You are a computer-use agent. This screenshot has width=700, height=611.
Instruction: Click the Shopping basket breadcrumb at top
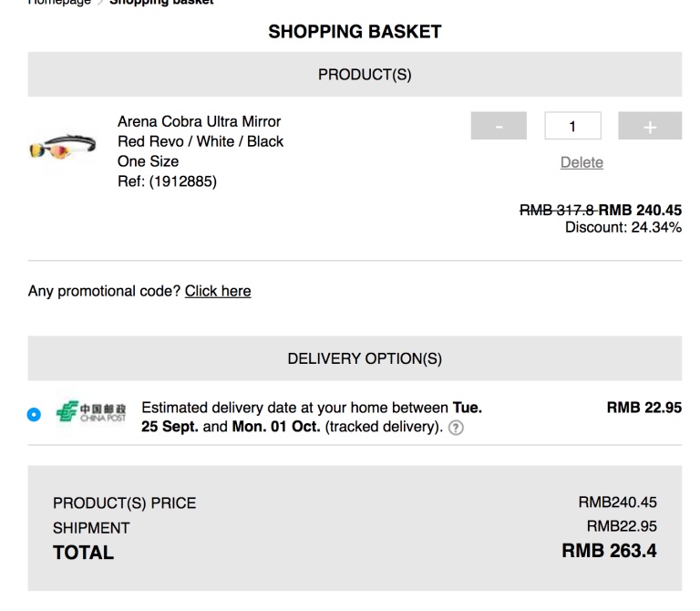[x=160, y=3]
